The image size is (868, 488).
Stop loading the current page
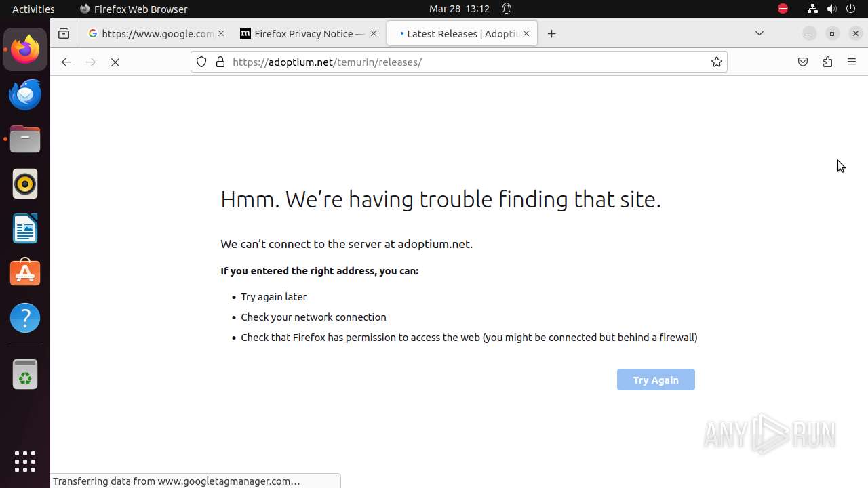coord(115,62)
